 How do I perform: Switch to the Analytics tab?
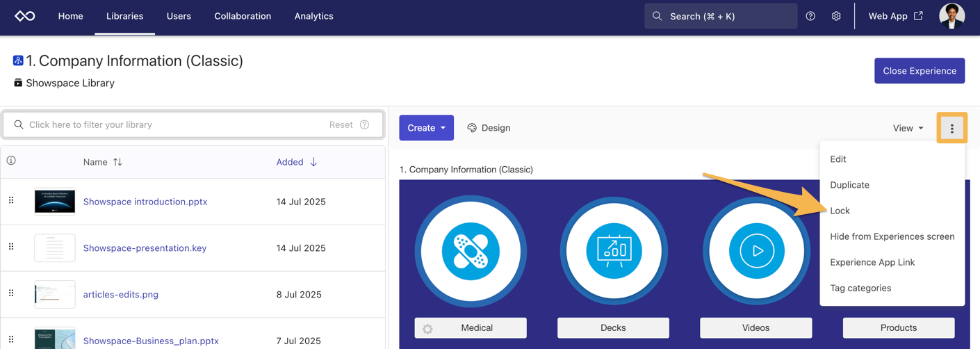coord(313,16)
